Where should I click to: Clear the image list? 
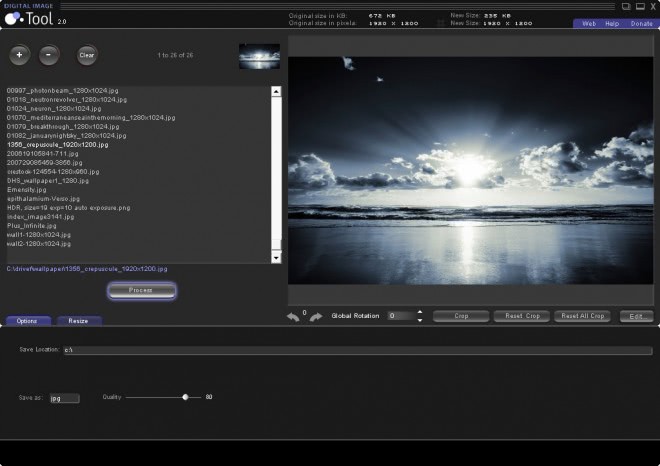pyautogui.click(x=87, y=55)
